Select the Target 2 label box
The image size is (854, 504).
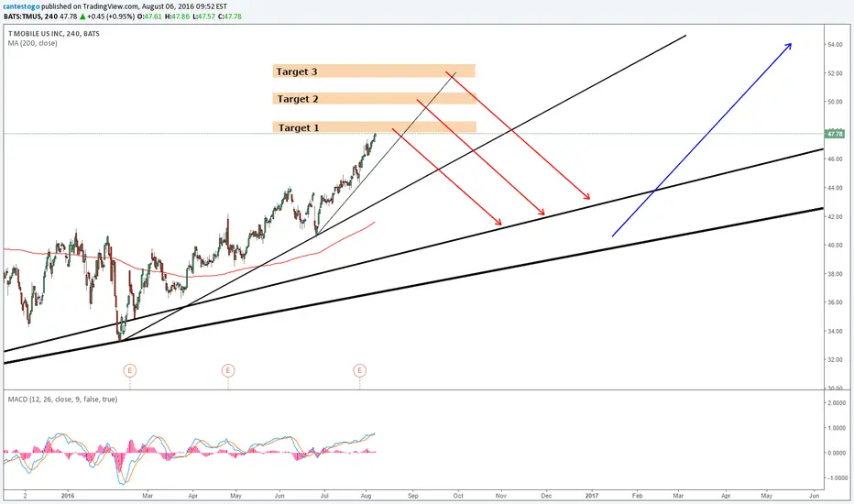click(x=375, y=99)
